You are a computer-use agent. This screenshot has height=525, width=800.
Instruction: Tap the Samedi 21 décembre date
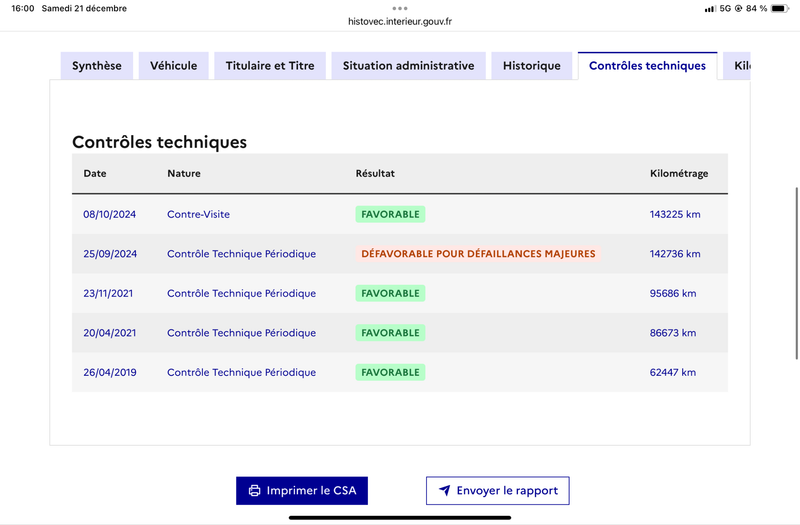(x=84, y=9)
